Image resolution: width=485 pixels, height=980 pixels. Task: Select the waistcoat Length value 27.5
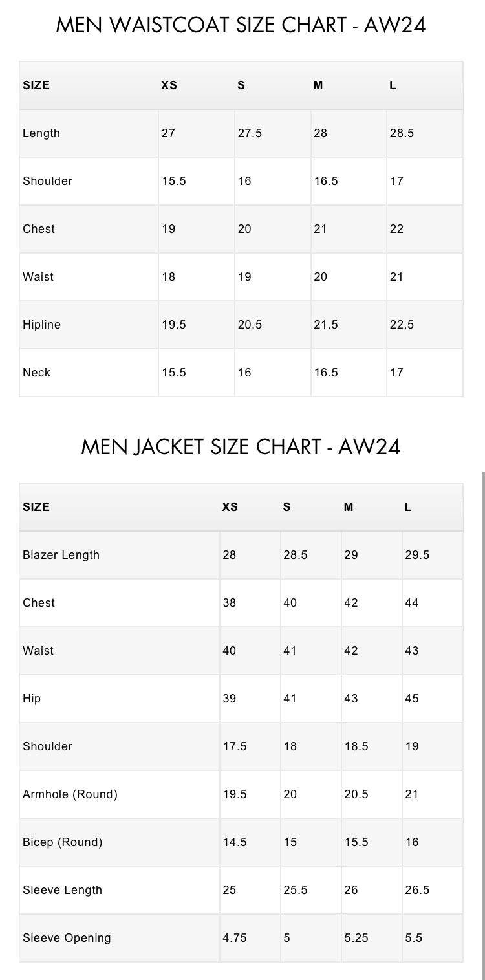click(x=250, y=133)
